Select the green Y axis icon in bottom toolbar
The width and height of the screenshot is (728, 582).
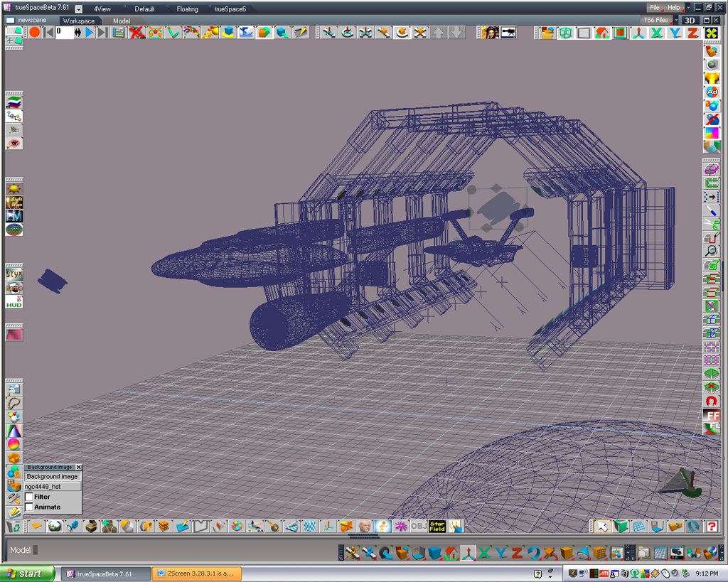point(501,553)
